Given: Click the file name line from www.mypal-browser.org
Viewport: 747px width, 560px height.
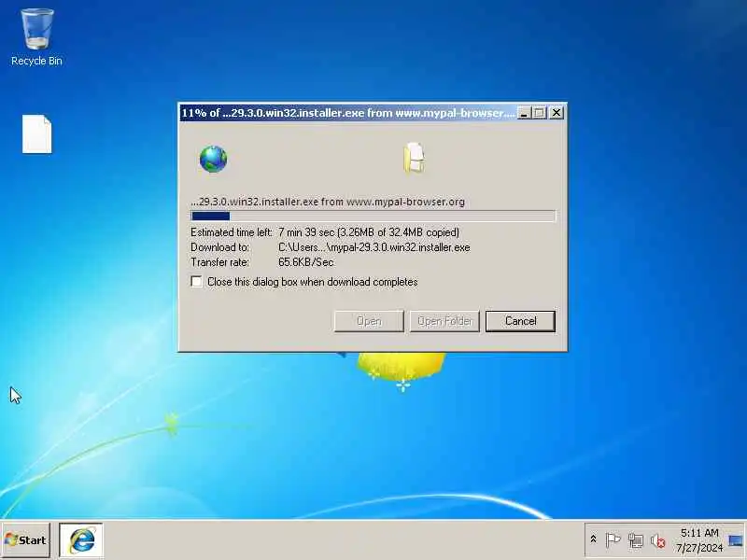Looking at the screenshot, I should pos(328,202).
